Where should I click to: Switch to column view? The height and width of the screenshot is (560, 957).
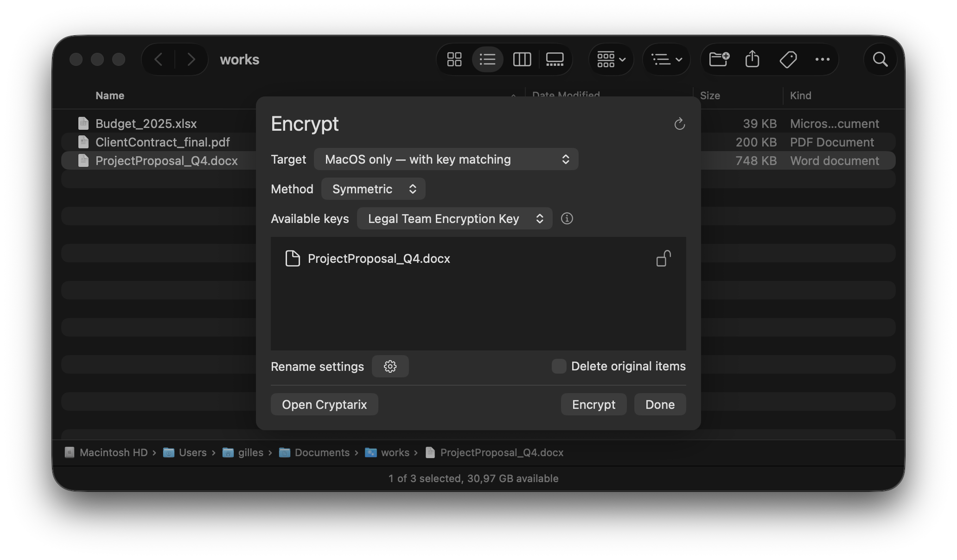click(x=522, y=59)
